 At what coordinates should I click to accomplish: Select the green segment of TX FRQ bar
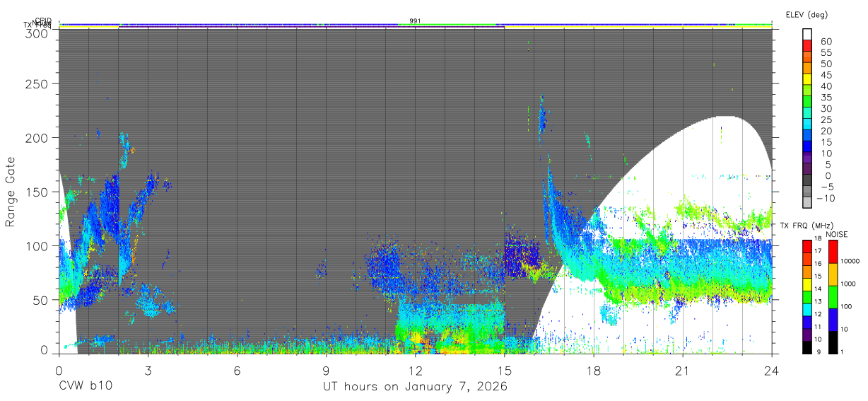pyautogui.click(x=807, y=297)
